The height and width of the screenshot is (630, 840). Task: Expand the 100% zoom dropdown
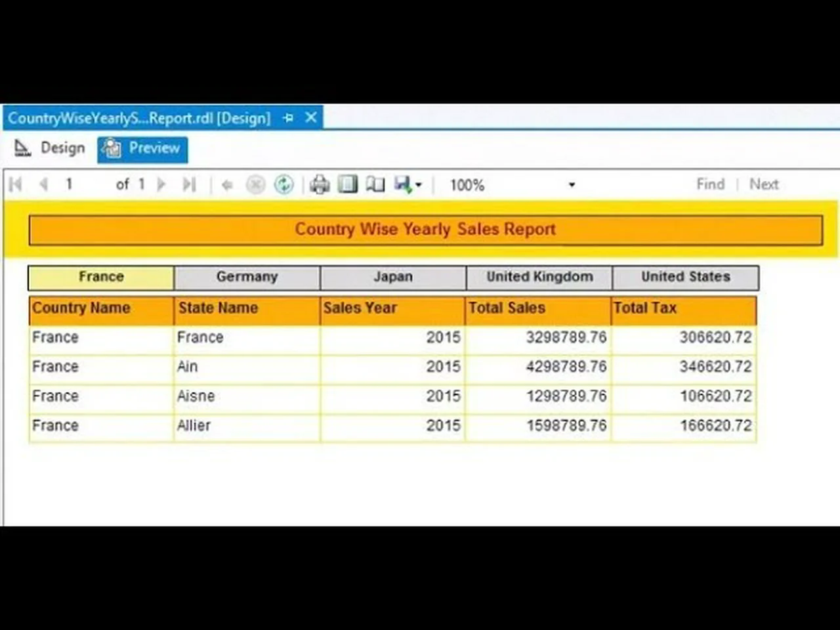pos(572,185)
